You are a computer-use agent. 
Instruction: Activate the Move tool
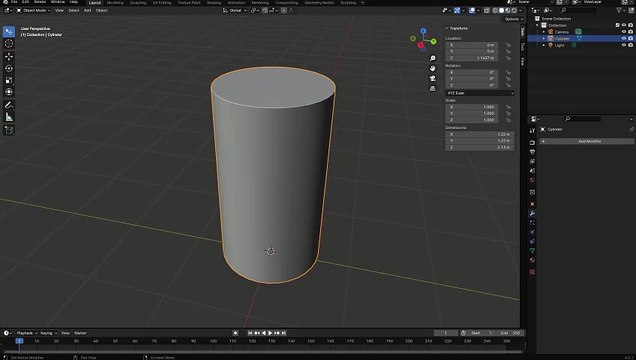point(9,56)
